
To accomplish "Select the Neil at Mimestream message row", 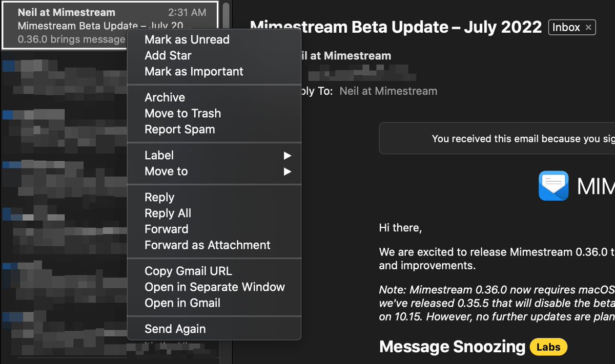I will pos(110,25).
